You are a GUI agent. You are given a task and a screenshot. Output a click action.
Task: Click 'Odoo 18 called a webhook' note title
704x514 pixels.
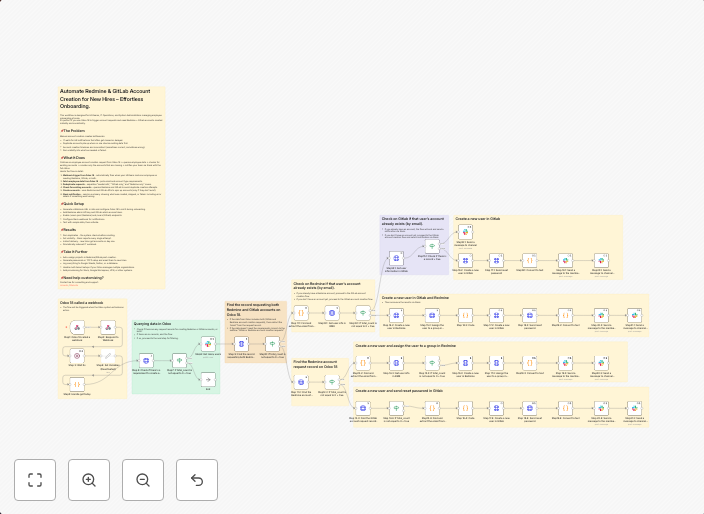click(x=81, y=303)
